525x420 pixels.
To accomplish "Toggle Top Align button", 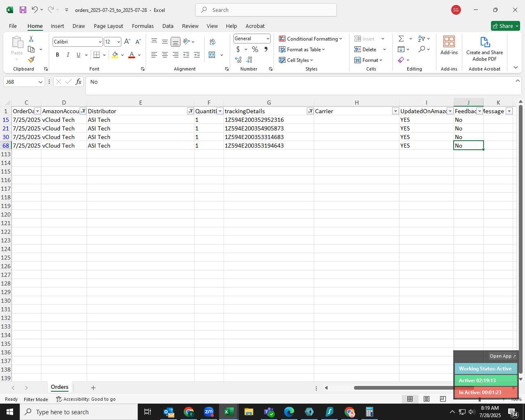I will pyautogui.click(x=154, y=41).
